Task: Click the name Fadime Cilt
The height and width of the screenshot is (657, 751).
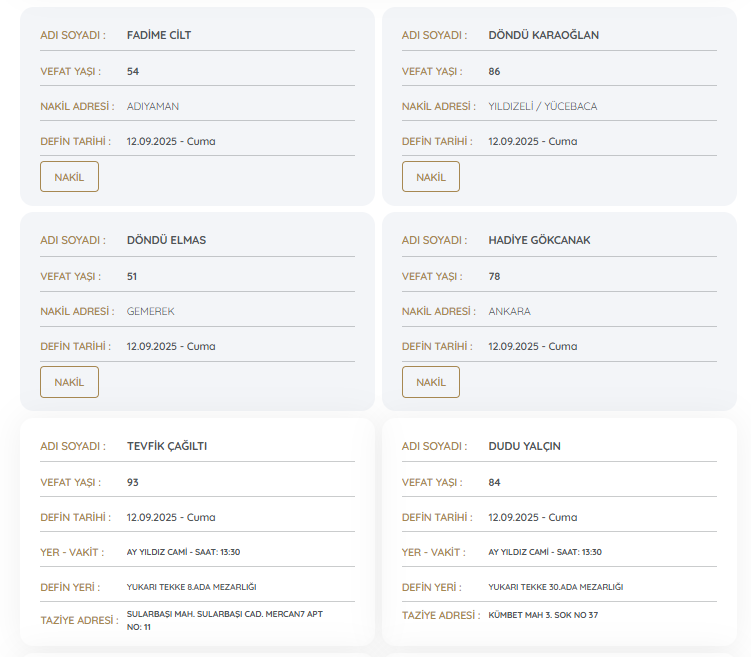Action: [x=159, y=35]
